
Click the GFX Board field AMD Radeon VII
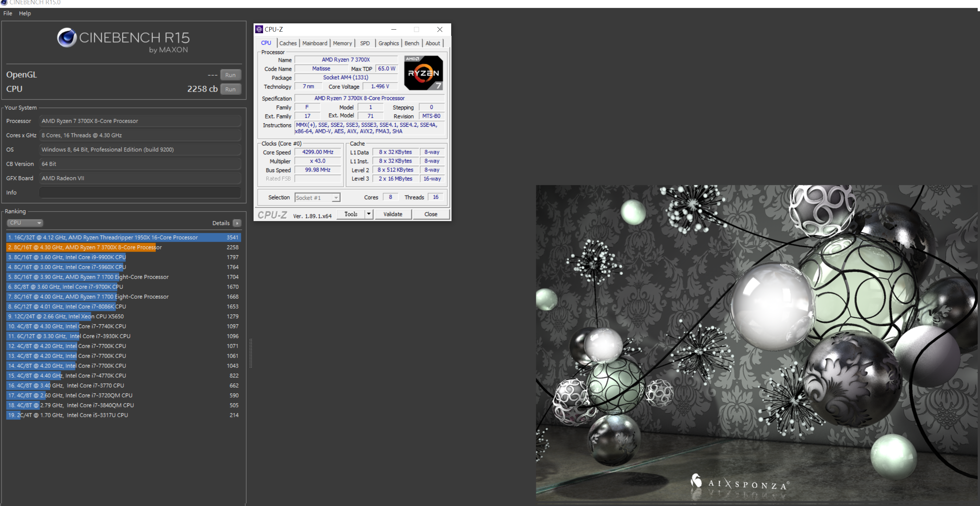[x=140, y=178]
